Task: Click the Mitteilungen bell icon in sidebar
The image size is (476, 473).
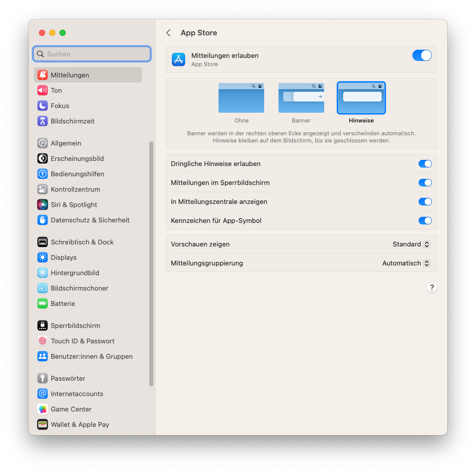Action: coord(43,75)
